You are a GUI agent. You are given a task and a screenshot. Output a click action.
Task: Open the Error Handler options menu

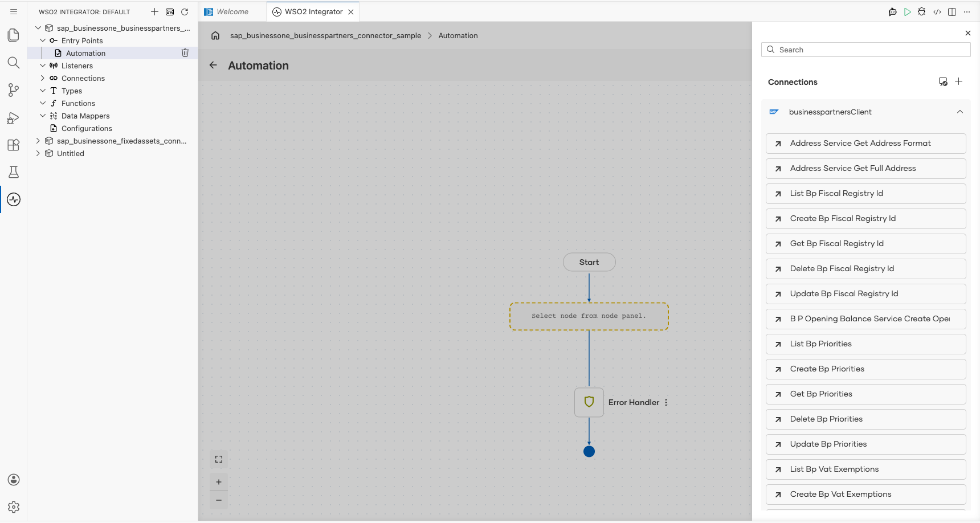(666, 402)
